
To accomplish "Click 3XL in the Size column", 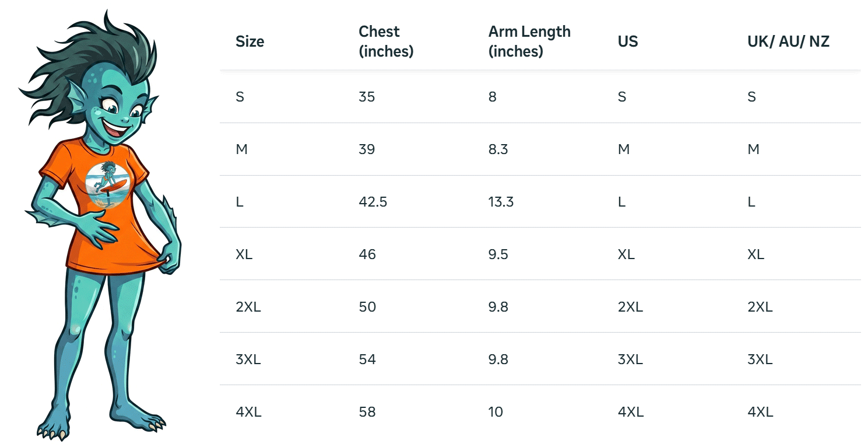I will click(x=248, y=359).
